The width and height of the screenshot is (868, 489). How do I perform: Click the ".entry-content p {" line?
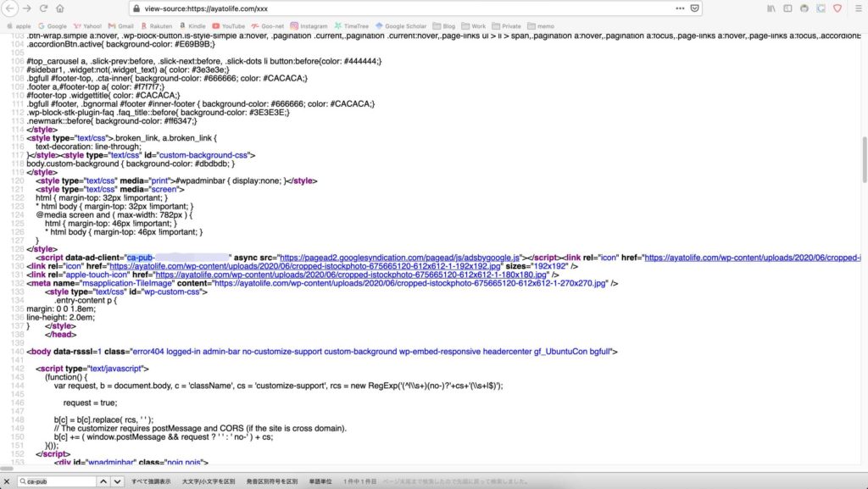point(86,300)
